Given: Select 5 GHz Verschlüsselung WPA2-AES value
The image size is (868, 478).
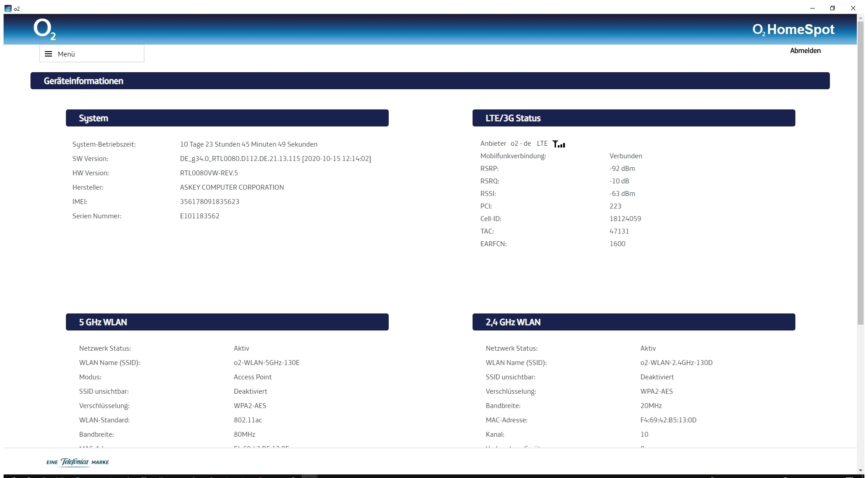Looking at the screenshot, I should coord(250,406).
